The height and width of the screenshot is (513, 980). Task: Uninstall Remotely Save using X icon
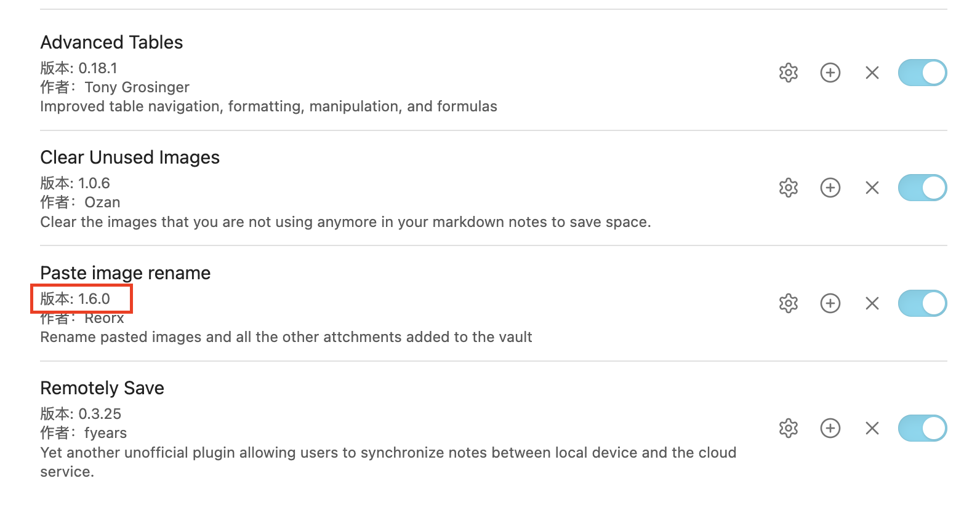pos(872,428)
